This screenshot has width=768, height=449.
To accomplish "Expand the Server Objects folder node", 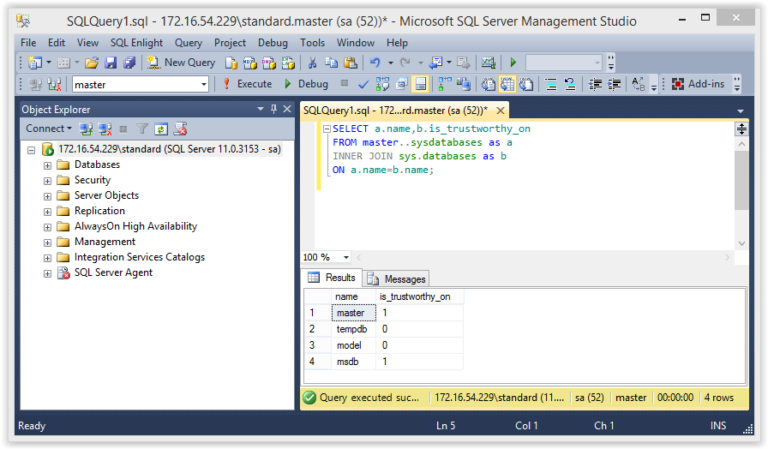I will [48, 196].
